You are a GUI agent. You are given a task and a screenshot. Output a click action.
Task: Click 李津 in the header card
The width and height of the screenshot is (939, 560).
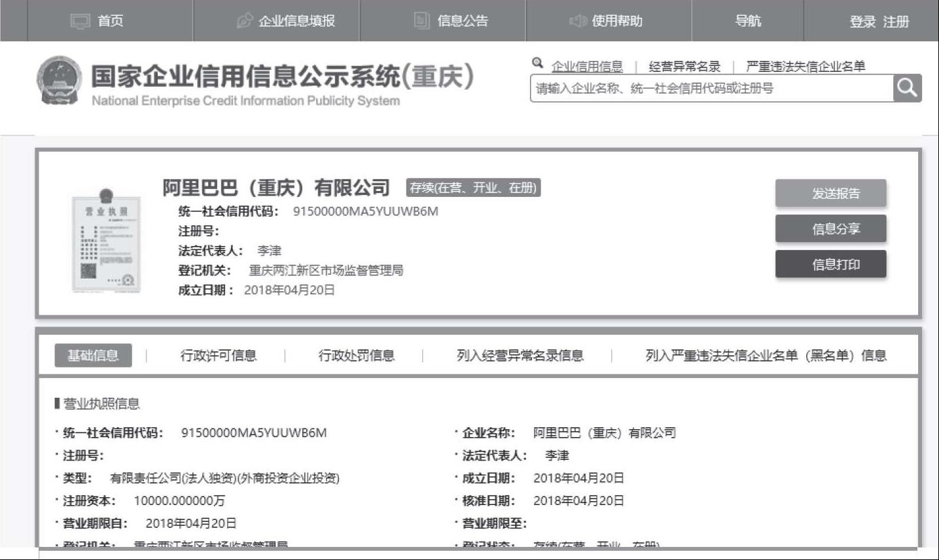pos(269,251)
